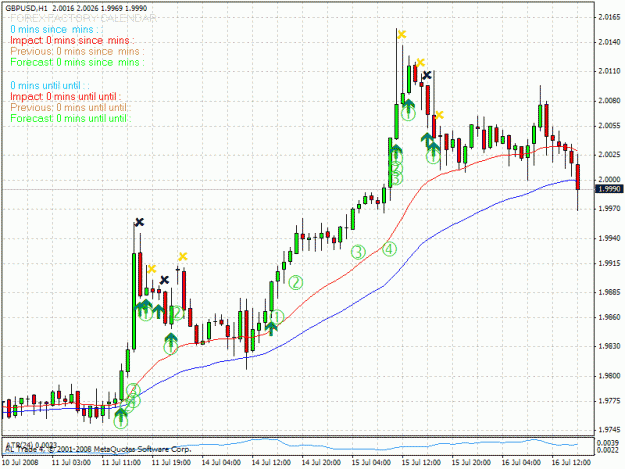The height and width of the screenshot is (469, 625).
Task: Click the 0.0039 ATR scale value
Action: click(608, 443)
